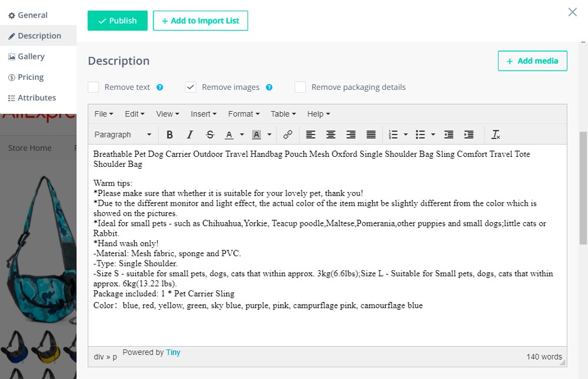
Task: Open the Table menu
Action: pos(283,114)
